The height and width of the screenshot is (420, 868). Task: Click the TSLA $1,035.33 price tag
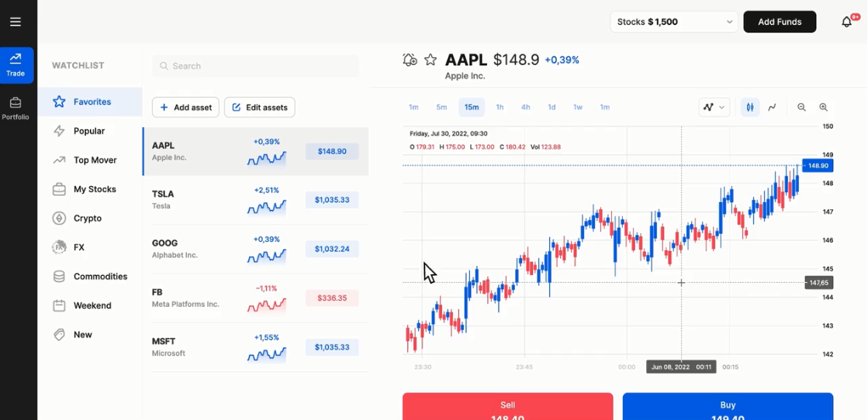332,200
